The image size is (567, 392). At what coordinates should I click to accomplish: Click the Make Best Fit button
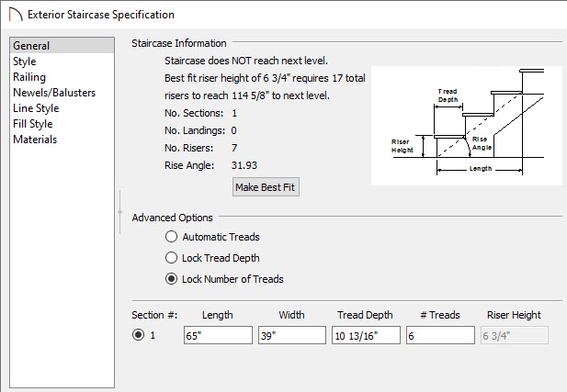[x=266, y=186]
